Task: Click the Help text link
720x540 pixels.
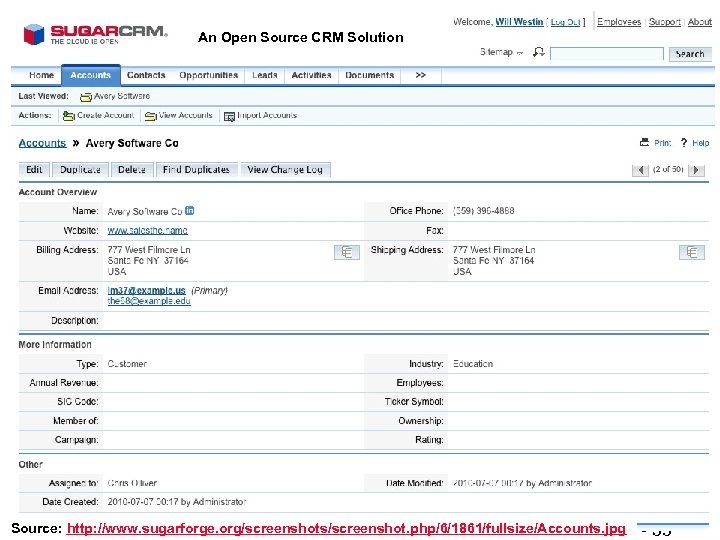Action: [701, 143]
